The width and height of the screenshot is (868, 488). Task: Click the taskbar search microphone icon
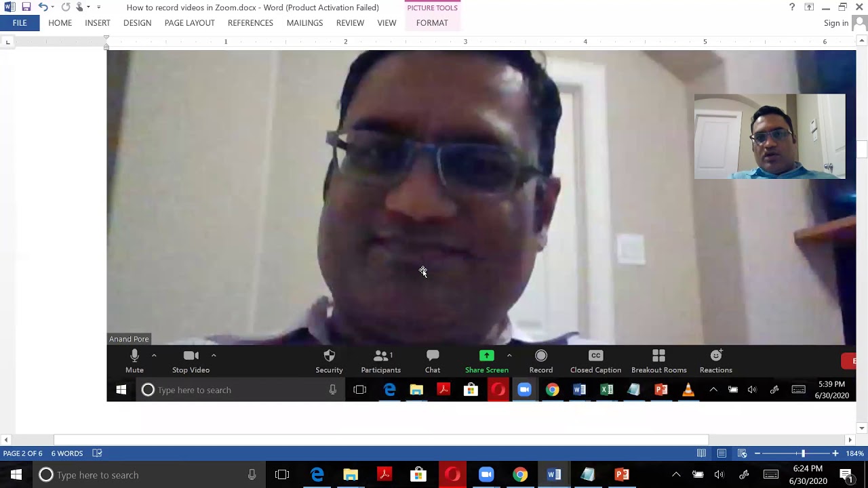click(x=252, y=475)
